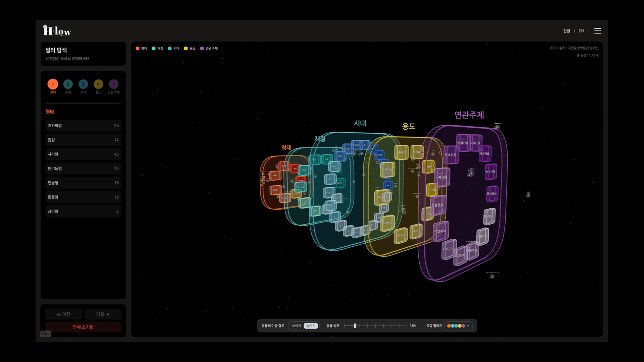
Task: Click the 연관주제 purple legend dot
Action: tap(202, 48)
